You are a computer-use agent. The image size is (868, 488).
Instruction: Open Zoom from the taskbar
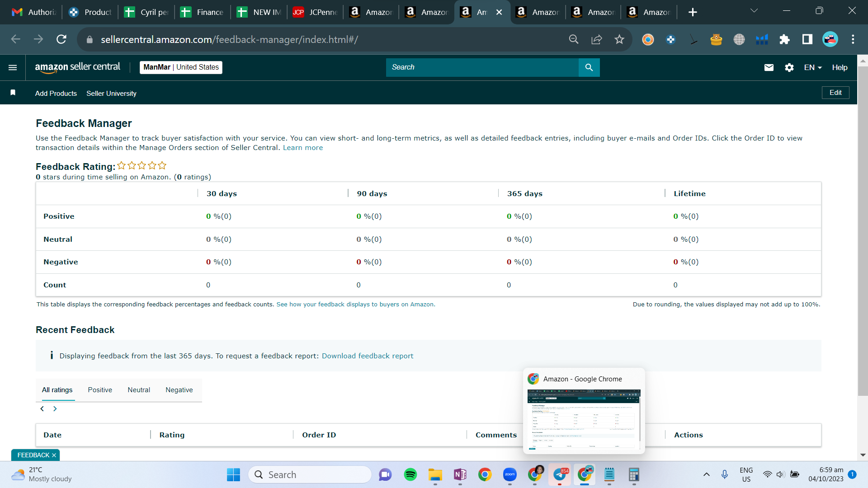[510, 474]
